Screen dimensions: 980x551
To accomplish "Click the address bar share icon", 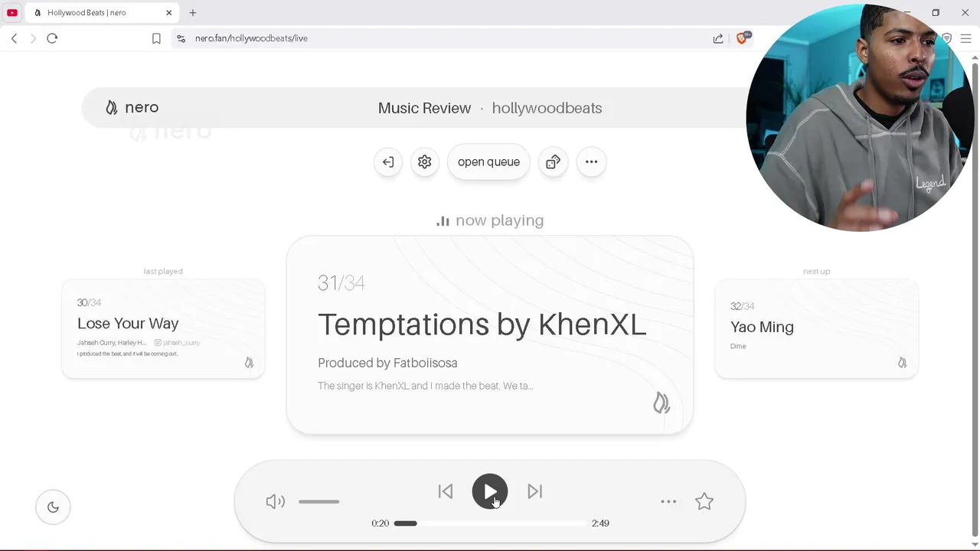I will point(718,38).
